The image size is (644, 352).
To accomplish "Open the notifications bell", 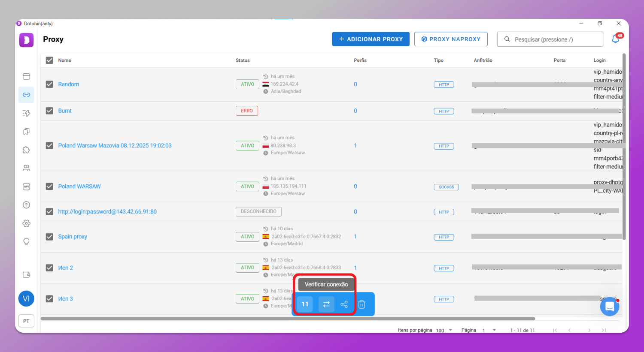I will tap(616, 39).
